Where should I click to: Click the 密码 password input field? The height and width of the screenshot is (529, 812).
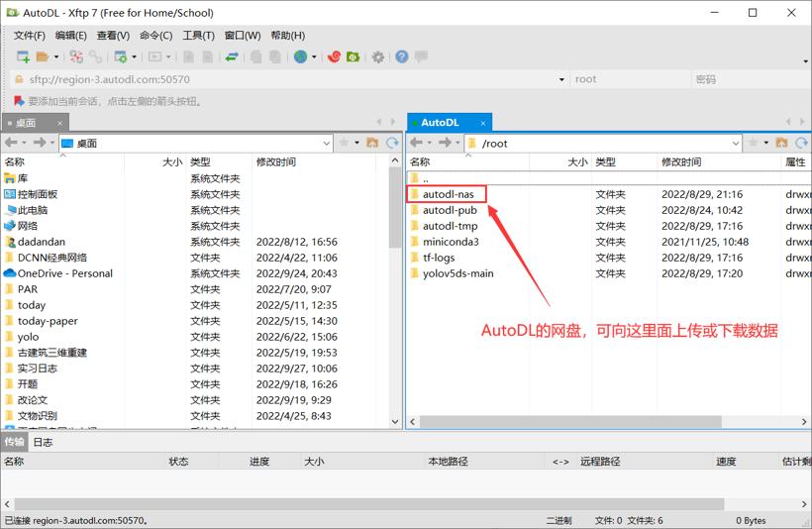pos(750,79)
